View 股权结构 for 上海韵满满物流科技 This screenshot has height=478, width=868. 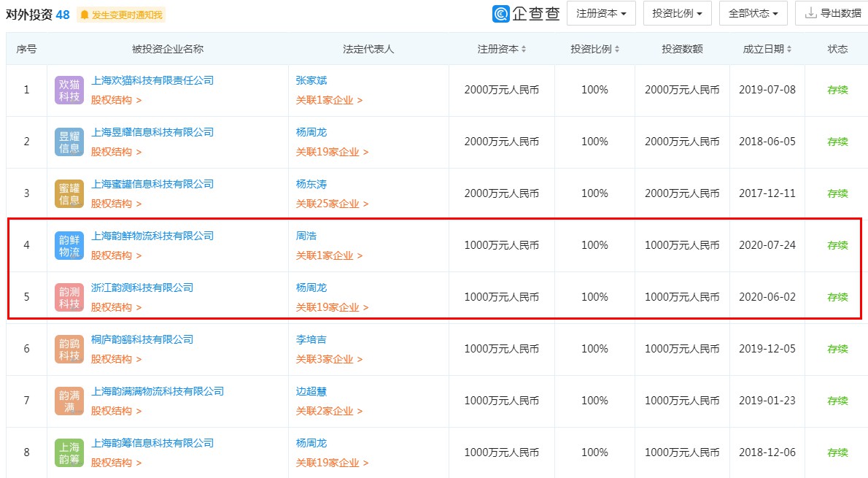pyautogui.click(x=116, y=411)
